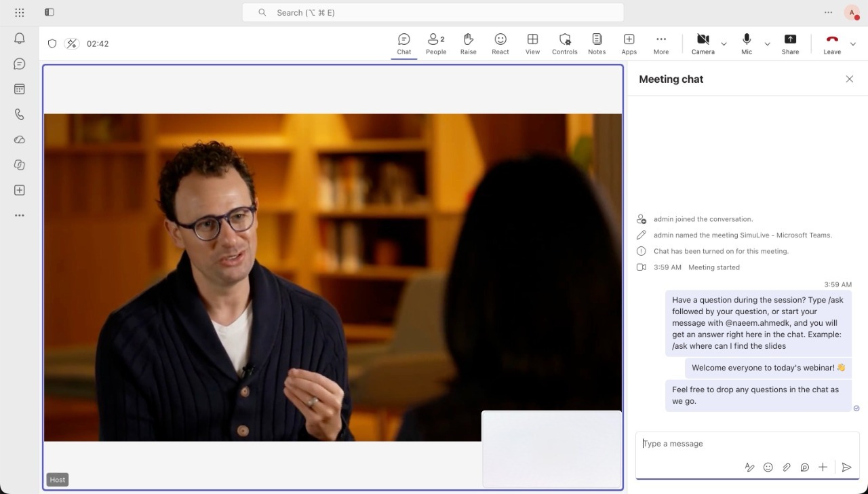
Task: Click the self-view video thumbnail
Action: 551,449
